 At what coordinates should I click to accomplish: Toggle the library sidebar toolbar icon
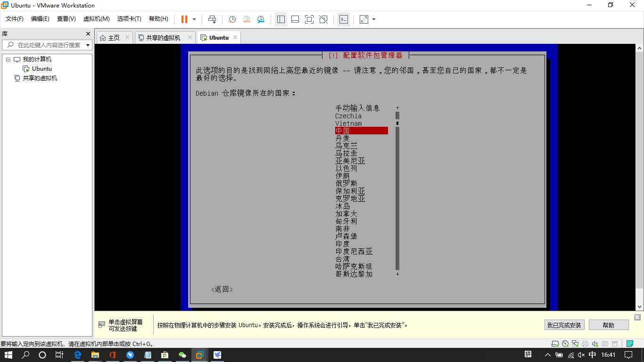click(x=281, y=19)
